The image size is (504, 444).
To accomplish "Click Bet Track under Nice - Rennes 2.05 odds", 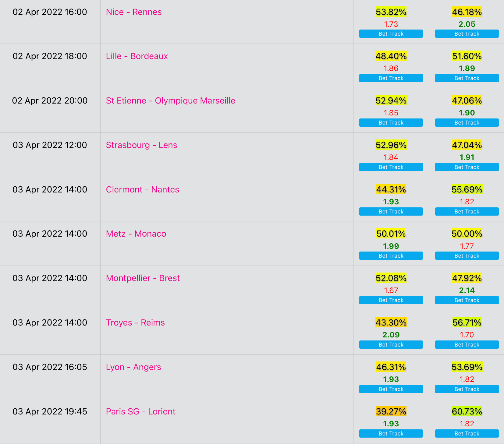I will (467, 34).
